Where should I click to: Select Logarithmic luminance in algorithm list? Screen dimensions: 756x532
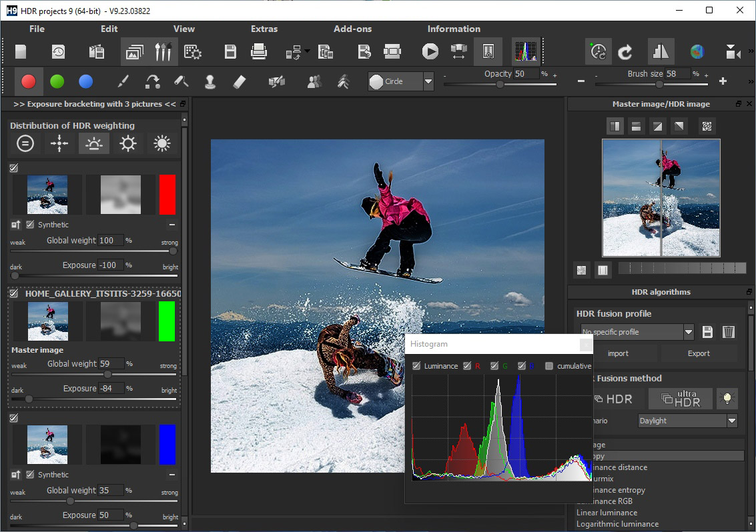(x=617, y=524)
